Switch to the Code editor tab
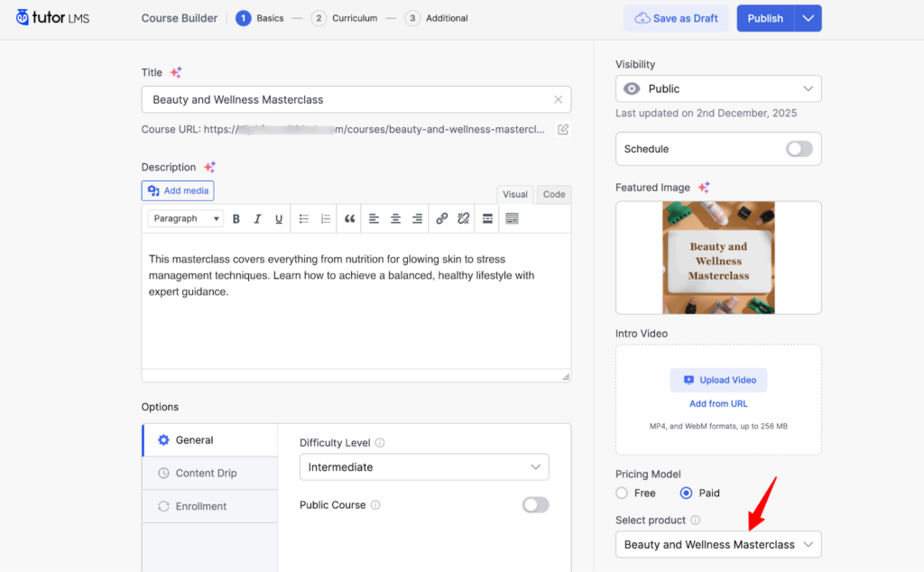 (554, 195)
